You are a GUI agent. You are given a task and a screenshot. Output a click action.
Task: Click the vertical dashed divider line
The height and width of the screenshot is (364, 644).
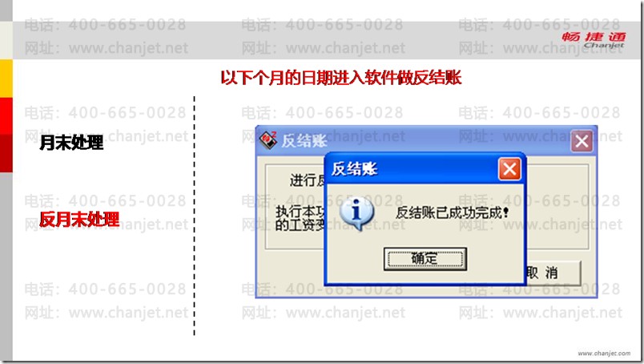(195, 216)
